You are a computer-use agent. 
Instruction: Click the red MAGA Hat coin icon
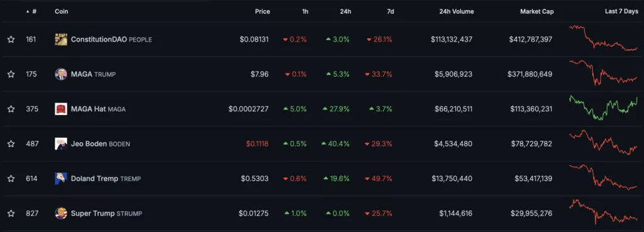pyautogui.click(x=61, y=109)
